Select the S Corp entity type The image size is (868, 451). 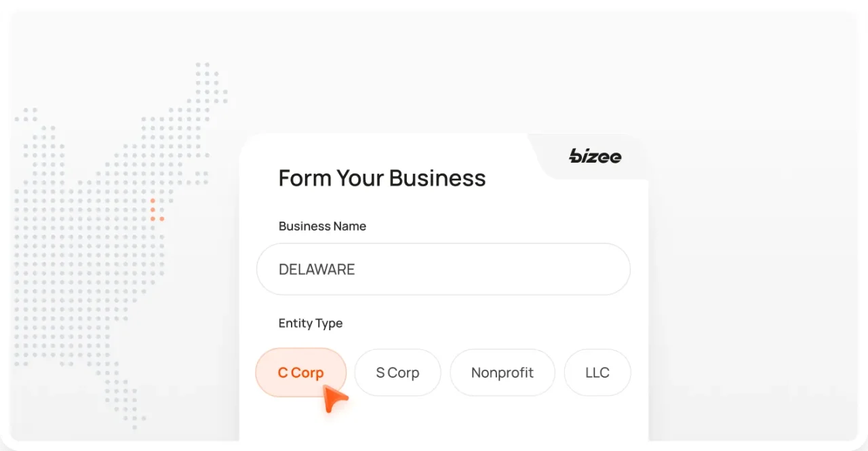(397, 372)
